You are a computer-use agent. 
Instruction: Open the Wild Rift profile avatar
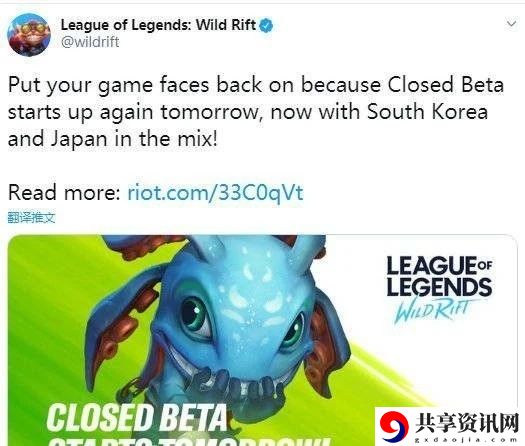coord(29,34)
